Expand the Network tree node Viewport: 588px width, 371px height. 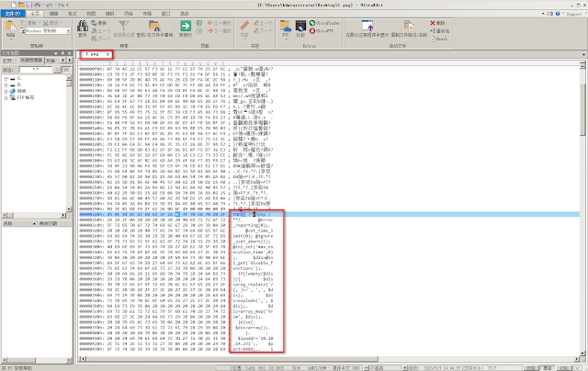click(6, 91)
